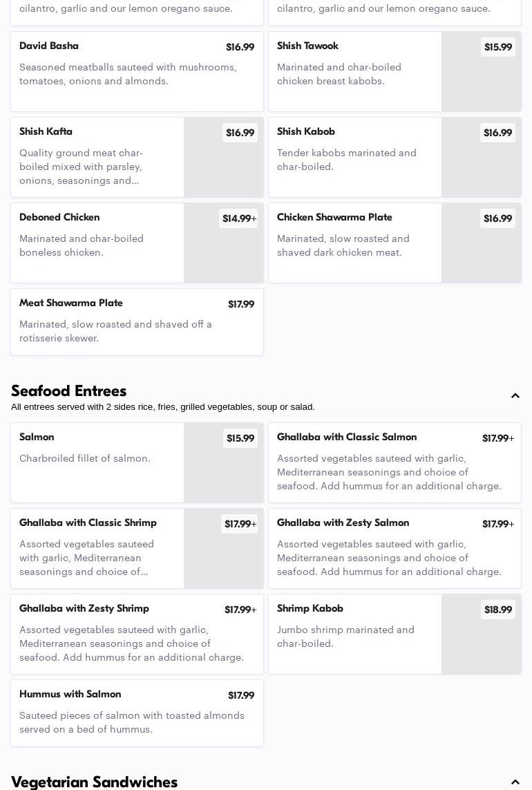Viewport: 532px width, 790px height.
Task: Click the Vegetarian Sandwiches heading
Action: [x=95, y=782]
